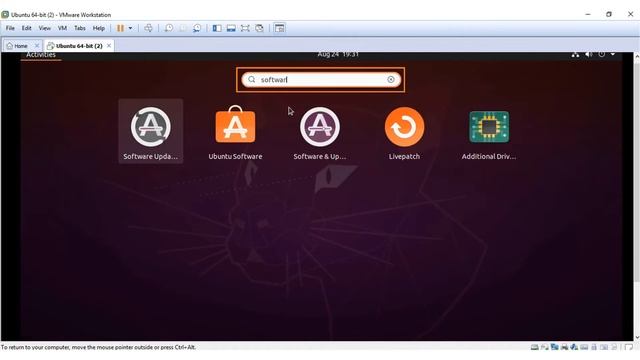Open the VMware View menu
This screenshot has width=640, height=360.
[x=44, y=28]
